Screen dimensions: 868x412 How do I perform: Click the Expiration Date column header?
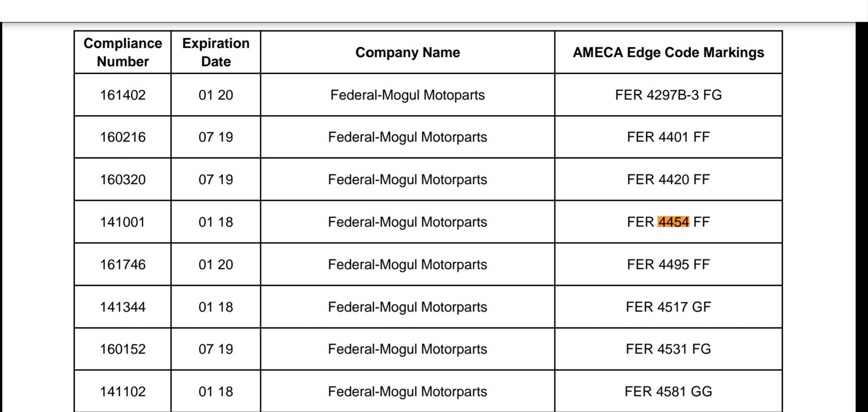[x=216, y=52]
